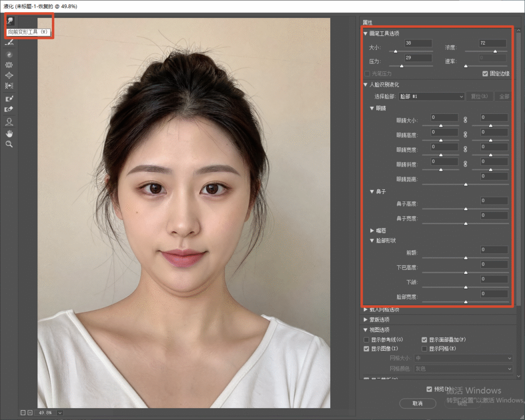Click the 取消 cancel button

pyautogui.click(x=417, y=403)
